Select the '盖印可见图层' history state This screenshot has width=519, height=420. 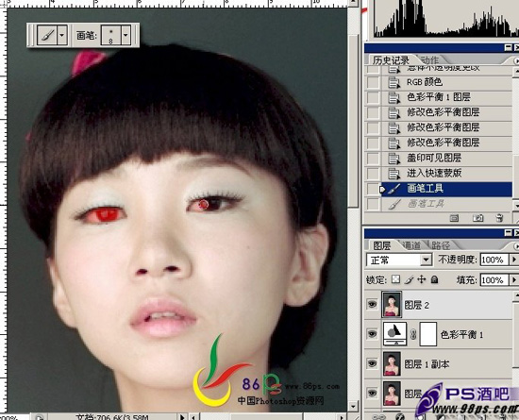click(446, 158)
